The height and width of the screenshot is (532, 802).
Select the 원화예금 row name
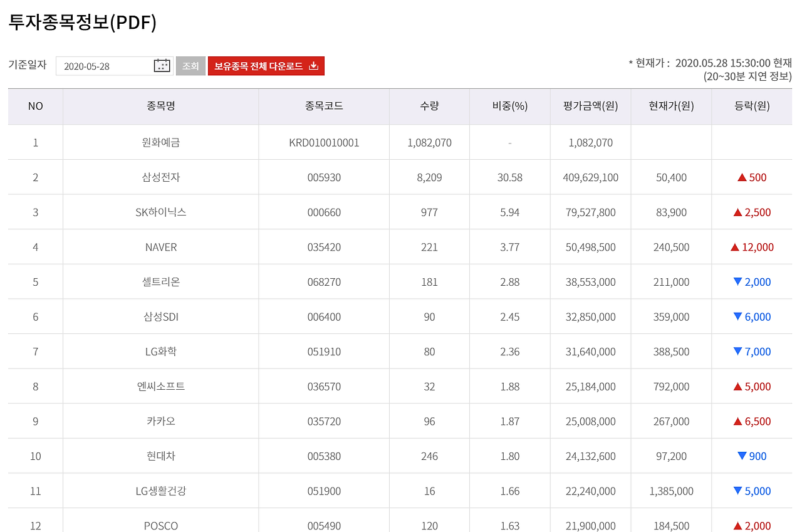tap(160, 143)
